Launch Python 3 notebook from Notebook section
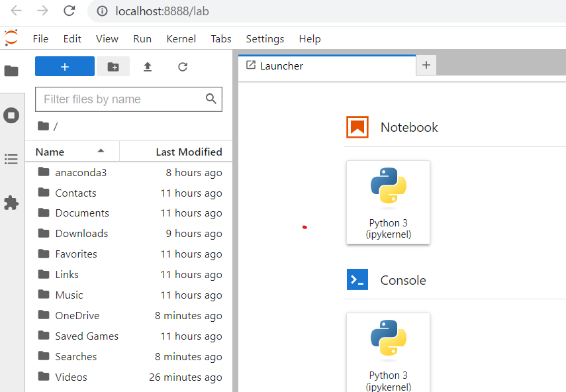566x392 pixels. (x=388, y=203)
